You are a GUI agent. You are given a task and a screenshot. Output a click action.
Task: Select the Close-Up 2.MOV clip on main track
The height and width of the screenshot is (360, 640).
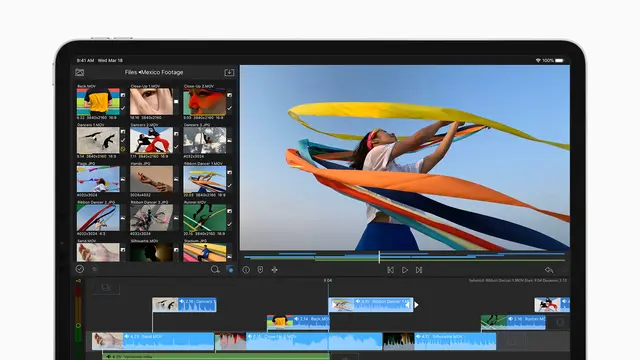click(x=298, y=341)
